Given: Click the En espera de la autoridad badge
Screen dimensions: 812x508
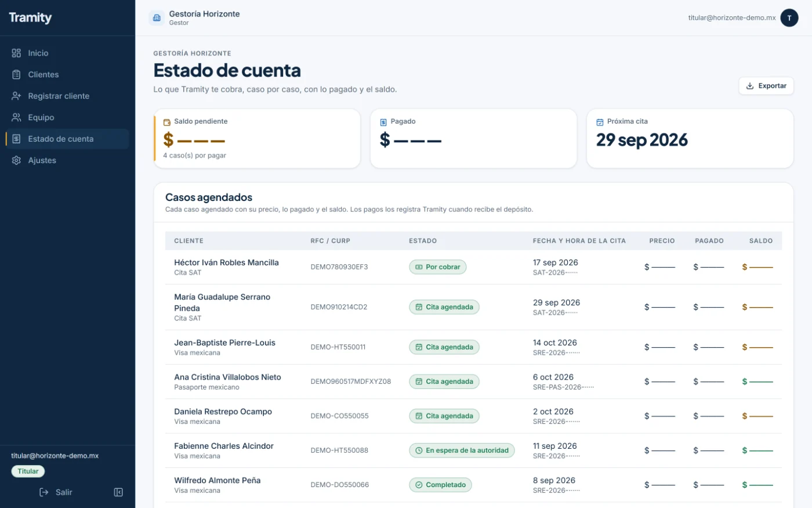Looking at the screenshot, I should coord(462,451).
